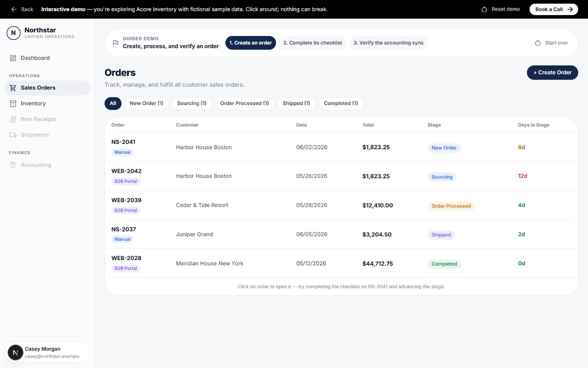
Task: Click the + Create Order button
Action: click(x=552, y=72)
